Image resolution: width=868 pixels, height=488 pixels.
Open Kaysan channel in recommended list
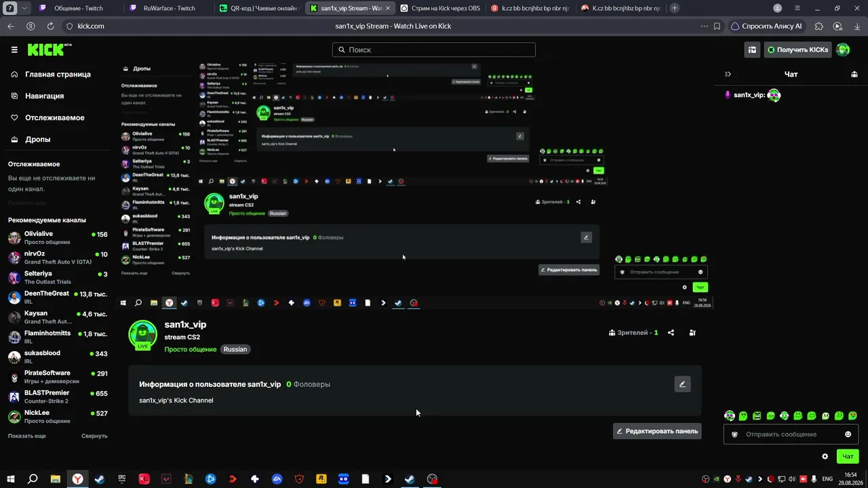[x=58, y=317]
